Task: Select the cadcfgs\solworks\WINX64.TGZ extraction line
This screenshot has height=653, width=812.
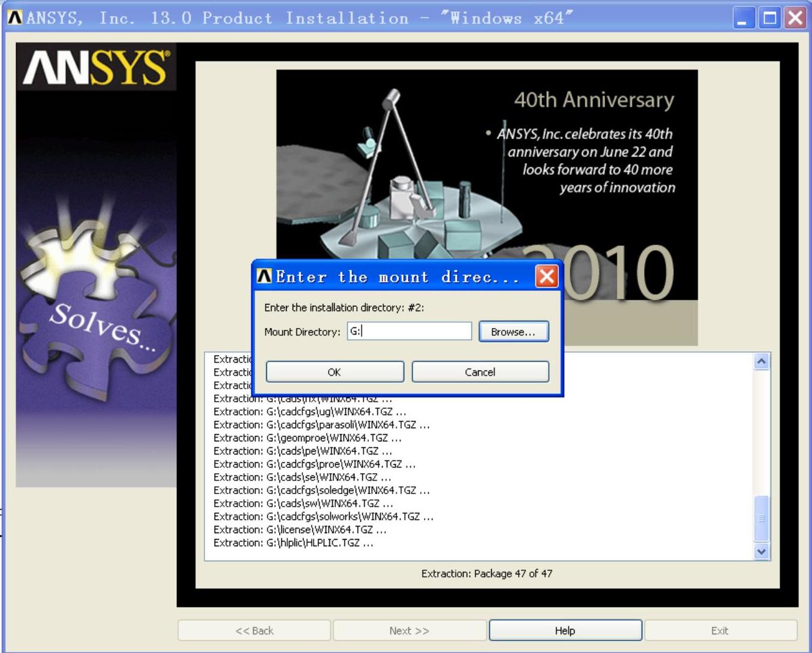Action: tap(323, 516)
